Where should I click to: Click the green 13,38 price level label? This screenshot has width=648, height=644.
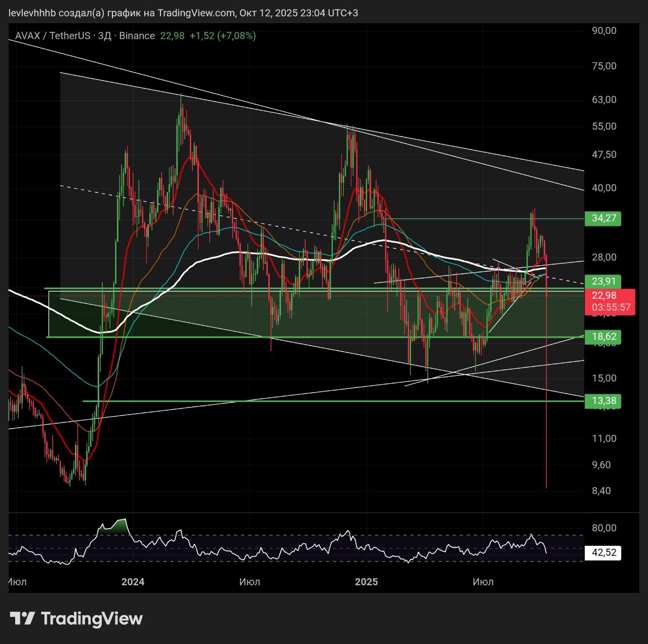(604, 401)
